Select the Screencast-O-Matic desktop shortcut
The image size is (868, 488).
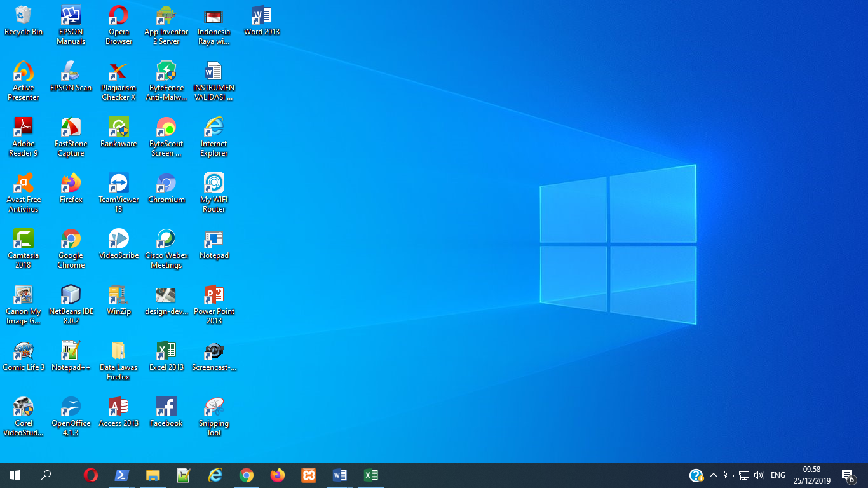(x=214, y=356)
